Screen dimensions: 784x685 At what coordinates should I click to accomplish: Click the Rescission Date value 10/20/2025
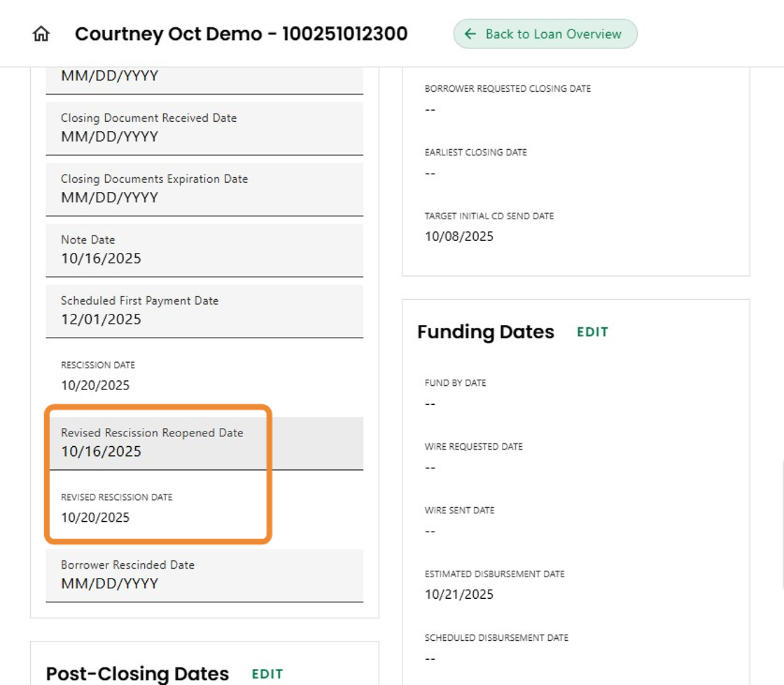point(95,385)
